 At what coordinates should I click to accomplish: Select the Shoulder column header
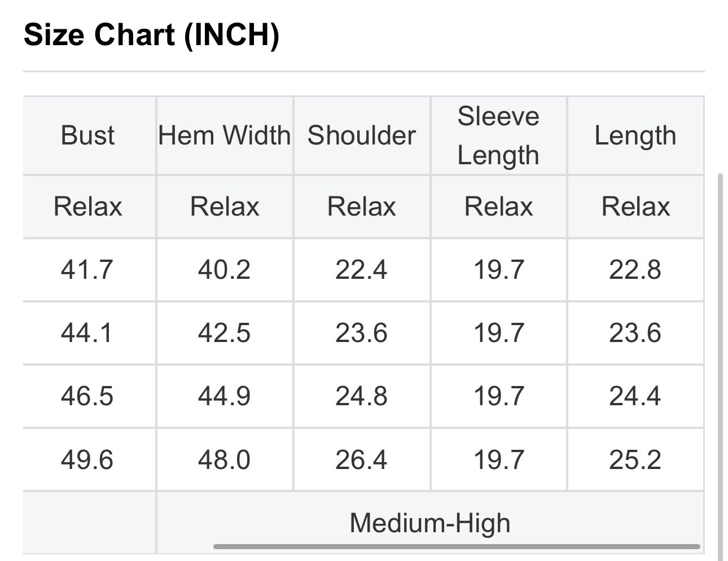(x=362, y=135)
